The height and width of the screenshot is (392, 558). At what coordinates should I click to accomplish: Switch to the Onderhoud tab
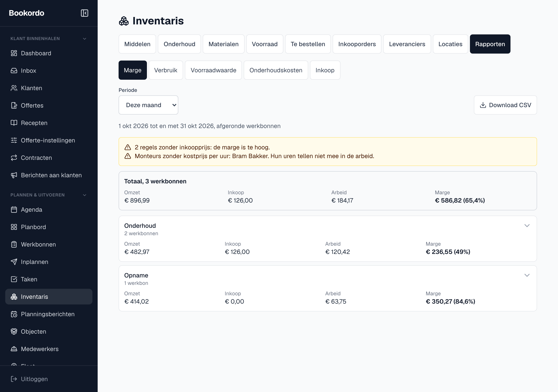point(179,44)
